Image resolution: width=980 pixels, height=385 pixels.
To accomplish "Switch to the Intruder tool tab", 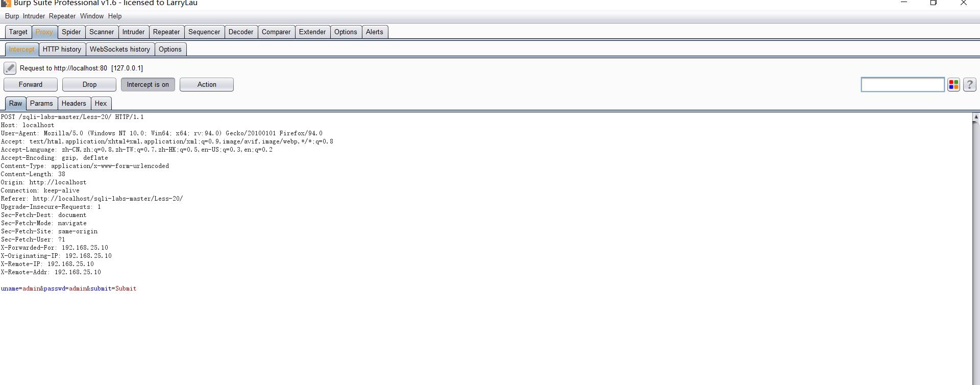I will (x=133, y=32).
